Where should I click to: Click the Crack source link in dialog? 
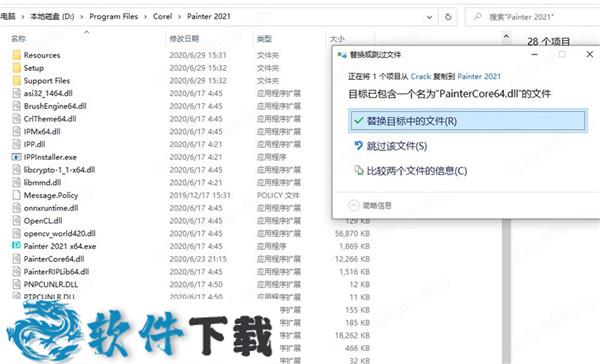[421, 77]
